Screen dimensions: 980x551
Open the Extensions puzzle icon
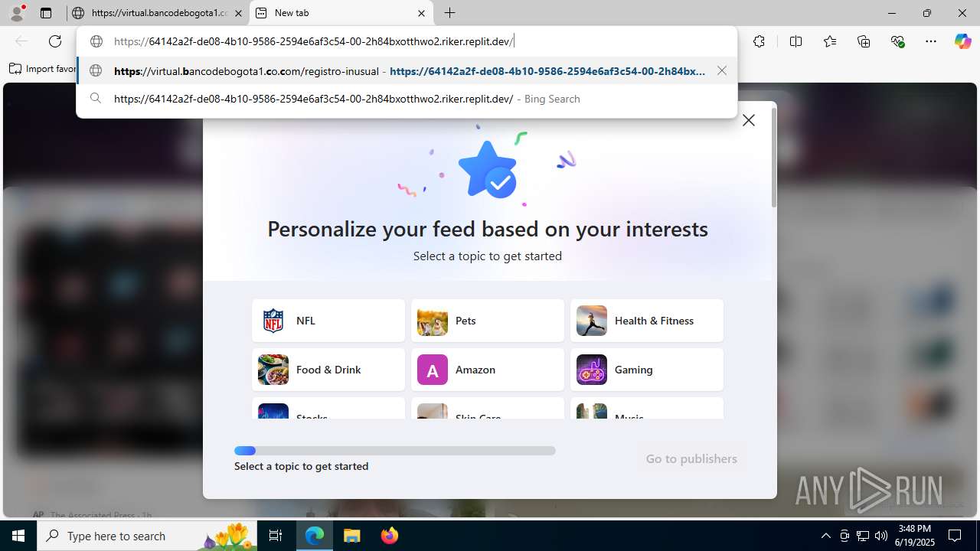pyautogui.click(x=759, y=41)
